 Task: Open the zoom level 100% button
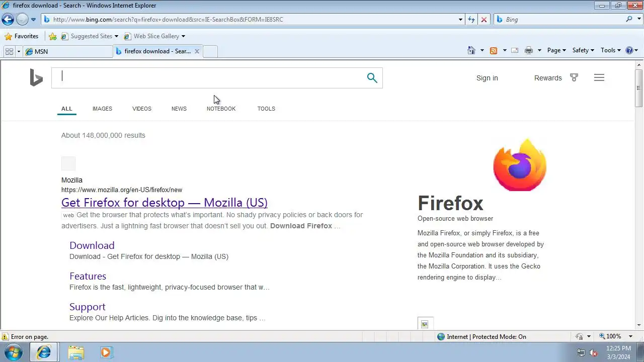[610, 336]
